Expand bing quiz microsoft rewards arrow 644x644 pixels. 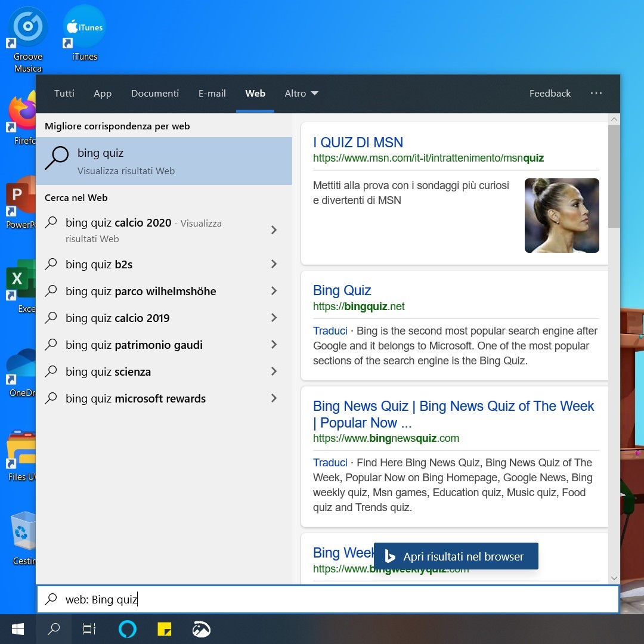tap(274, 398)
